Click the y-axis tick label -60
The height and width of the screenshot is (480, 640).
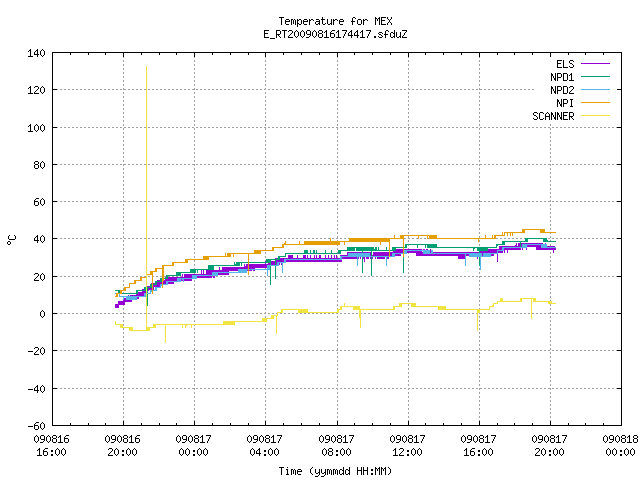pos(36,426)
